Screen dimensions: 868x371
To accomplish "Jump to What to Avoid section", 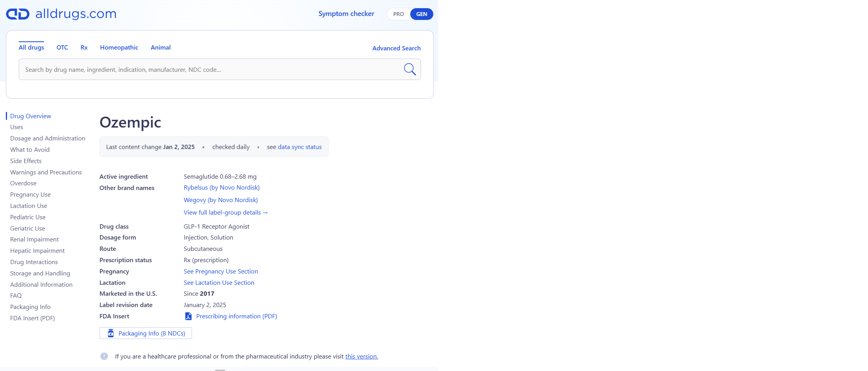I will 30,150.
